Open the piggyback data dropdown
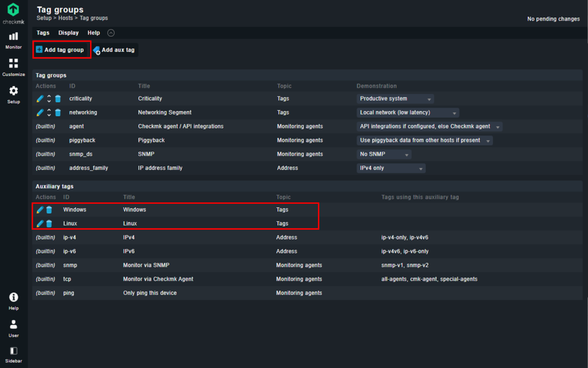588x368 pixels. 424,140
